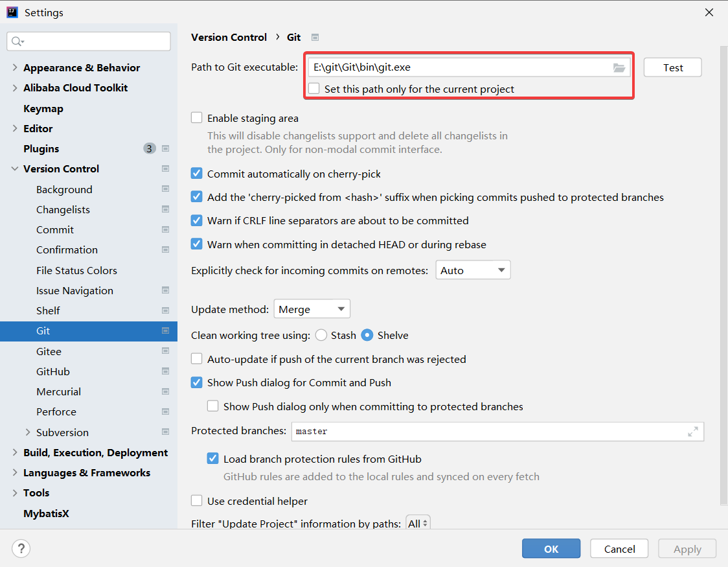Click the help question mark icon
The width and height of the screenshot is (728, 567).
click(x=21, y=548)
